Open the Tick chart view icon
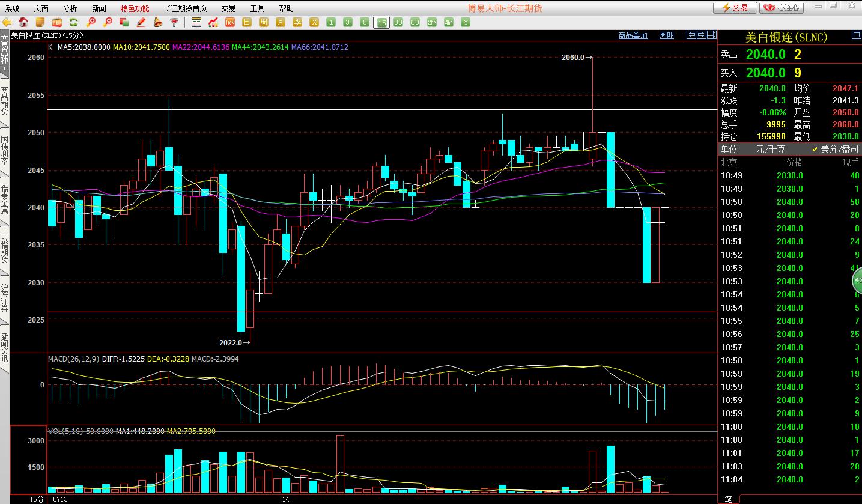 [x=229, y=22]
